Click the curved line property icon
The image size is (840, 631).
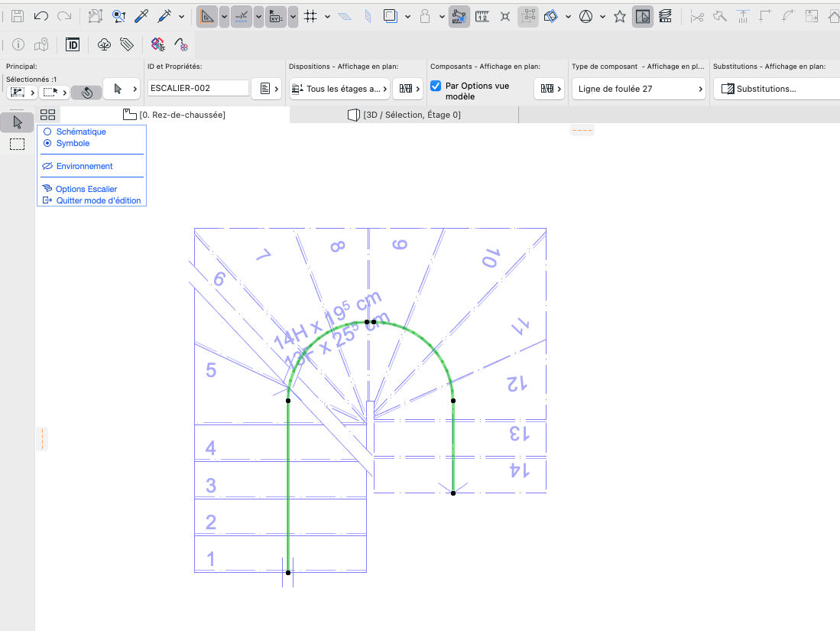click(x=181, y=44)
